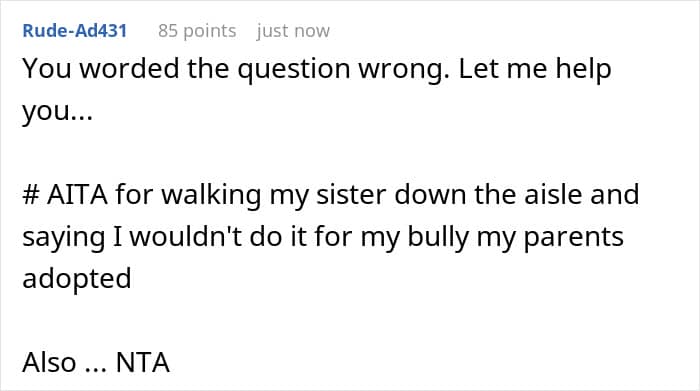Viewport: 700px width, 391px height.
Task: Click the word "Also" on last line
Action: coord(49,362)
